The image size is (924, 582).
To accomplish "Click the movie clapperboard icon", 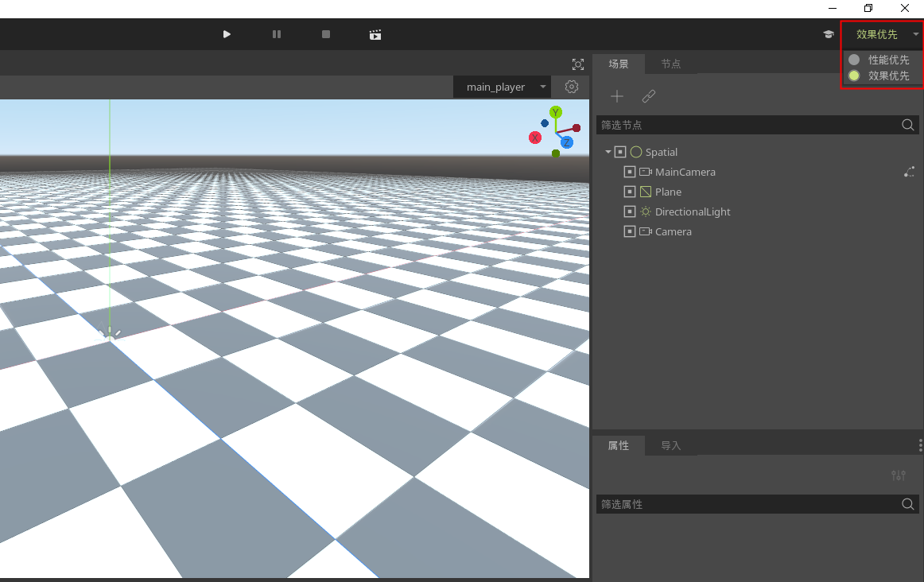I will (375, 35).
